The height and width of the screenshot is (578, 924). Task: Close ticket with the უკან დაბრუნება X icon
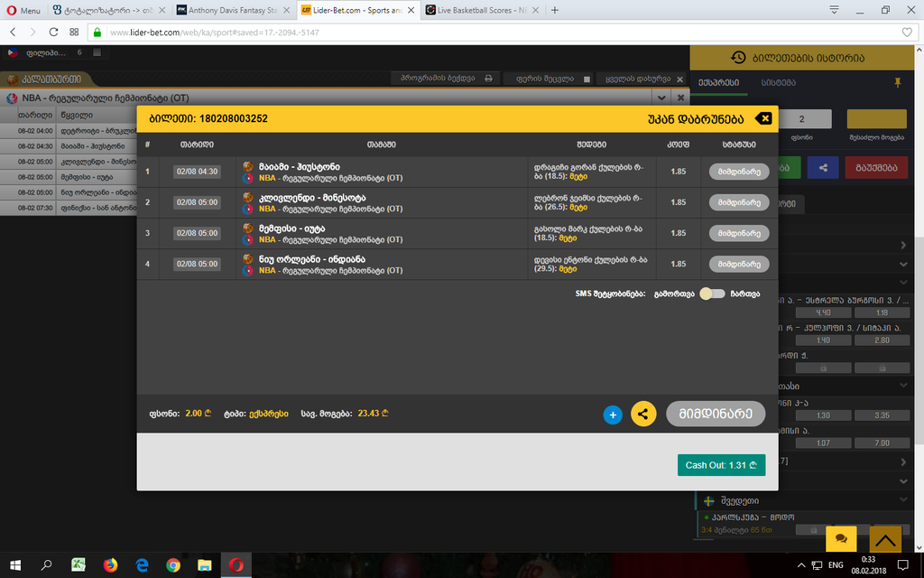pyautogui.click(x=763, y=118)
